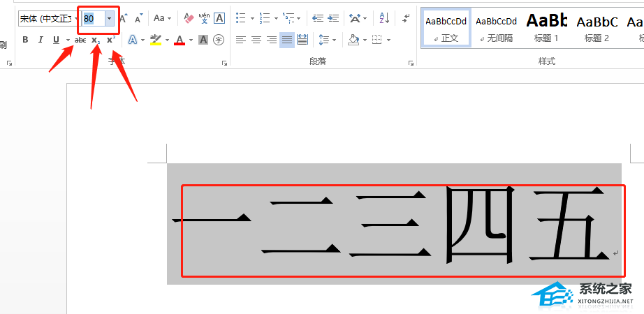
Task: Toggle subscript formatting
Action: pyautogui.click(x=95, y=40)
